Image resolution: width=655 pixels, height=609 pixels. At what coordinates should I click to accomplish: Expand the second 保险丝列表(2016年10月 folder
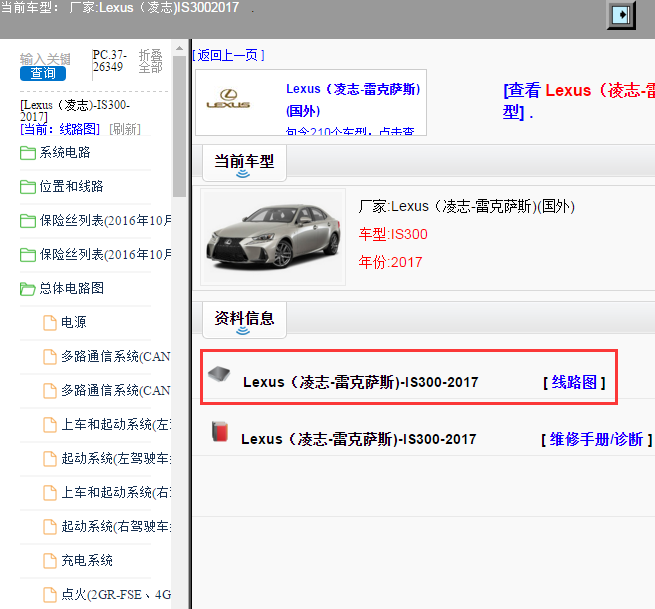pyautogui.click(x=105, y=254)
